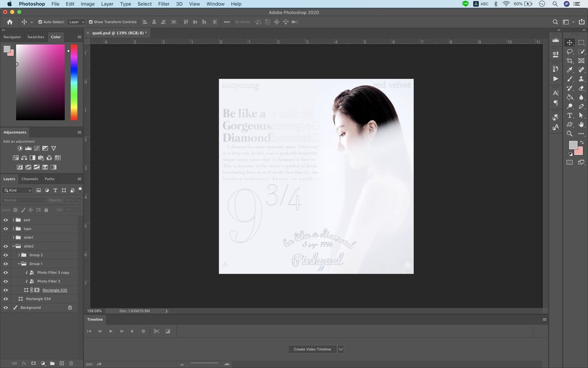This screenshot has height=368, width=588.
Task: Switch to the Channels tab
Action: (x=30, y=179)
